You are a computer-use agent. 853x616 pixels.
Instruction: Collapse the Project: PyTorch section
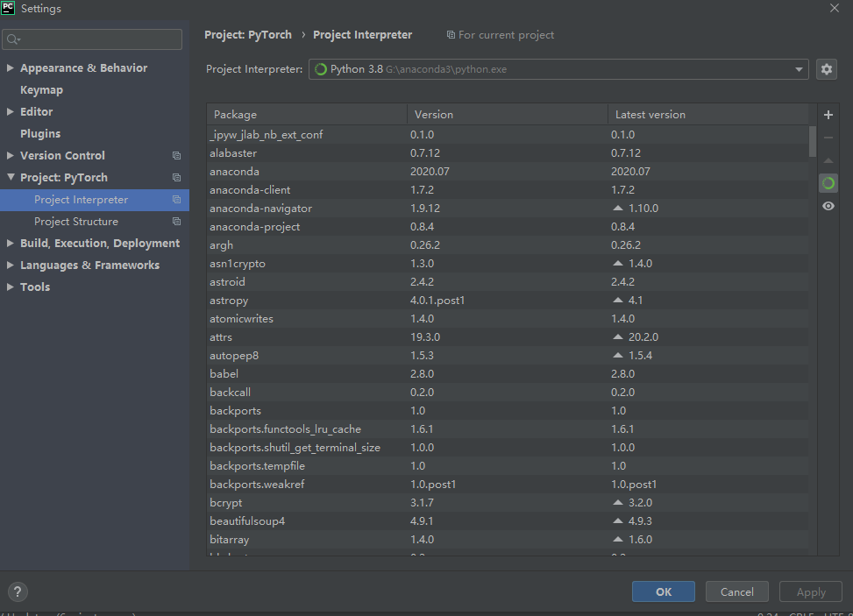[x=11, y=177]
